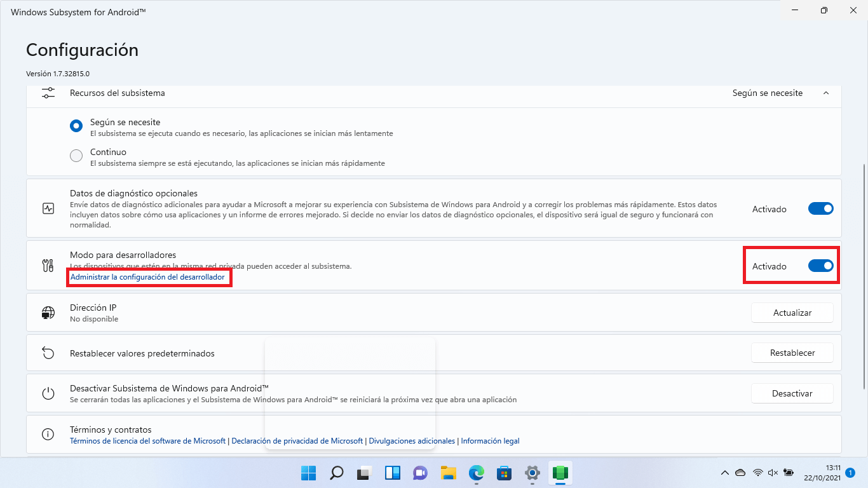The image size is (868, 488).
Task: Open Task View from taskbar
Action: [x=364, y=473]
